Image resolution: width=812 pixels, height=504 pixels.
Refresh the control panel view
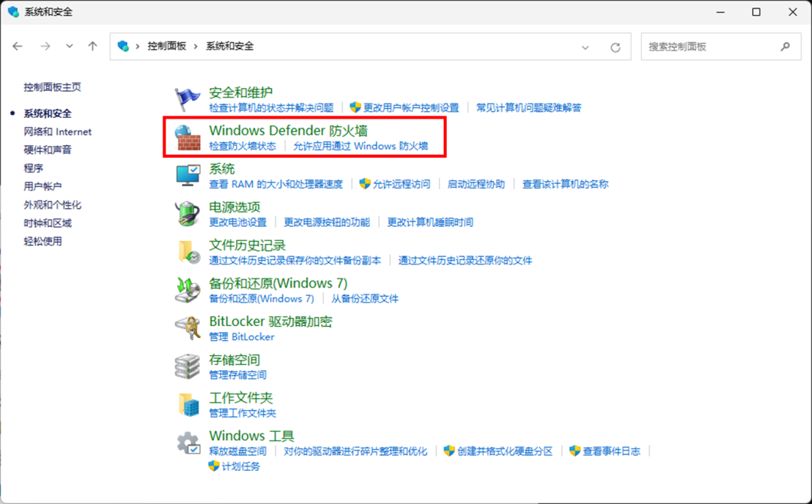615,47
